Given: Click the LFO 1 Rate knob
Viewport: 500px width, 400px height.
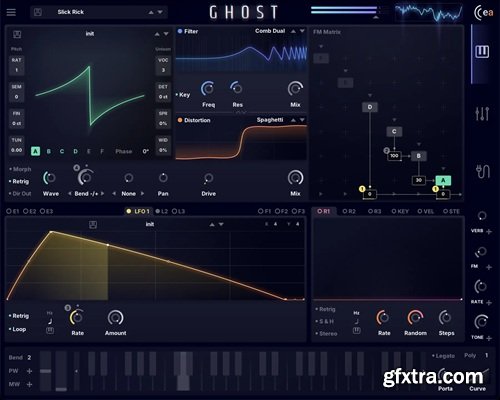Looking at the screenshot, I should point(77,317).
